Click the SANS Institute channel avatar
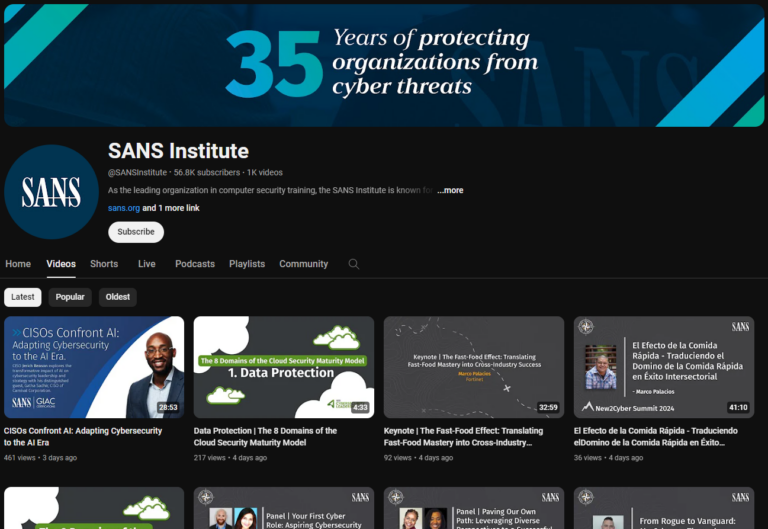The height and width of the screenshot is (529, 768). (51, 192)
